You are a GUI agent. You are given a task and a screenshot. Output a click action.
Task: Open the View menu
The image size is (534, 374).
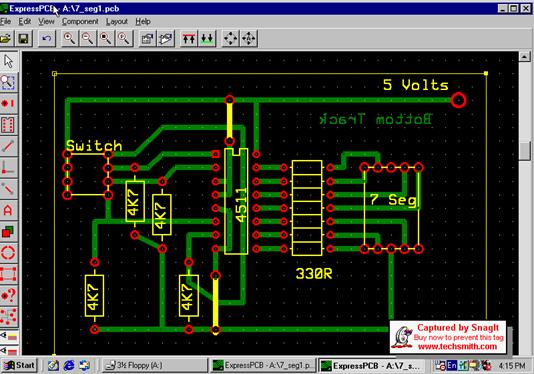[x=46, y=21]
